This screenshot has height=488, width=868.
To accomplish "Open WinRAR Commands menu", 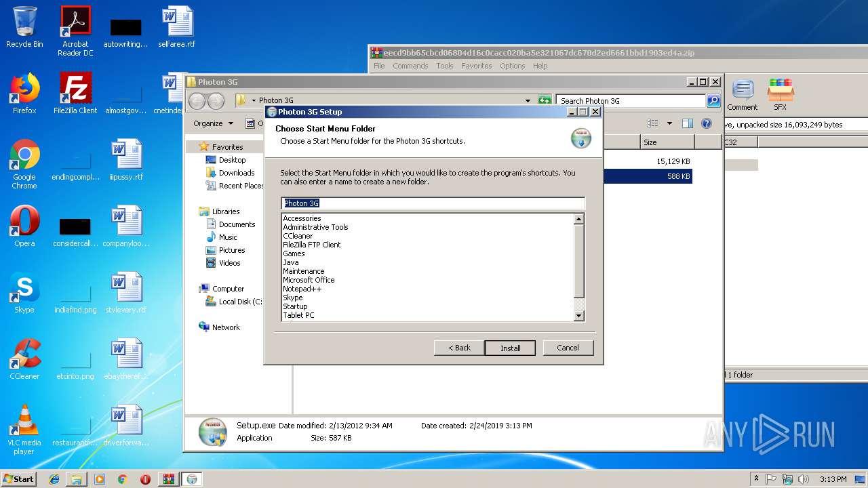I will pyautogui.click(x=410, y=66).
